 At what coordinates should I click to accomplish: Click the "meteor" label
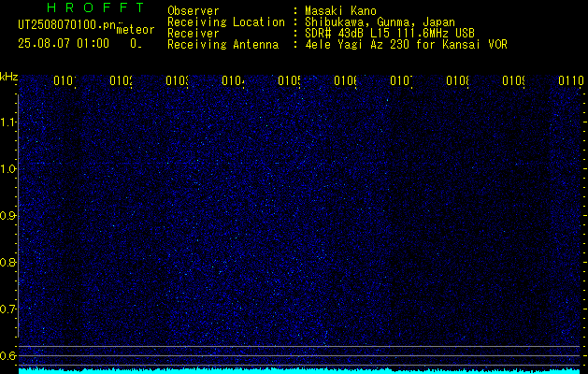click(136, 30)
